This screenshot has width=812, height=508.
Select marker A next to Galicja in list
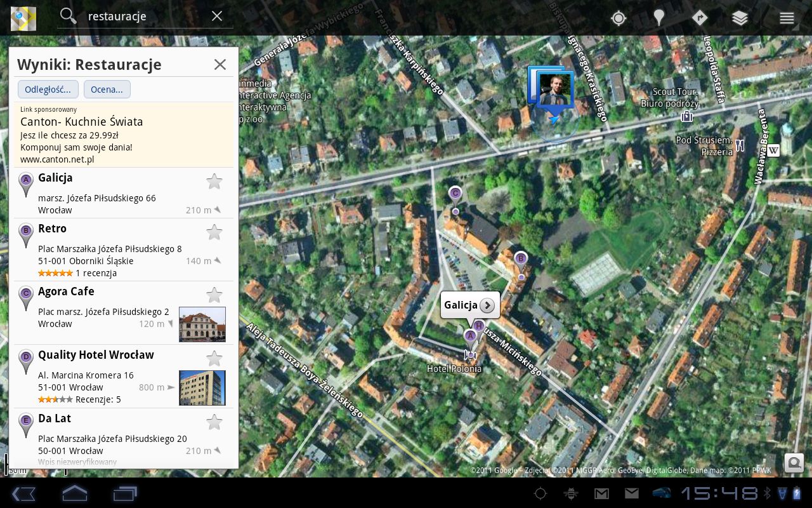coord(26,184)
